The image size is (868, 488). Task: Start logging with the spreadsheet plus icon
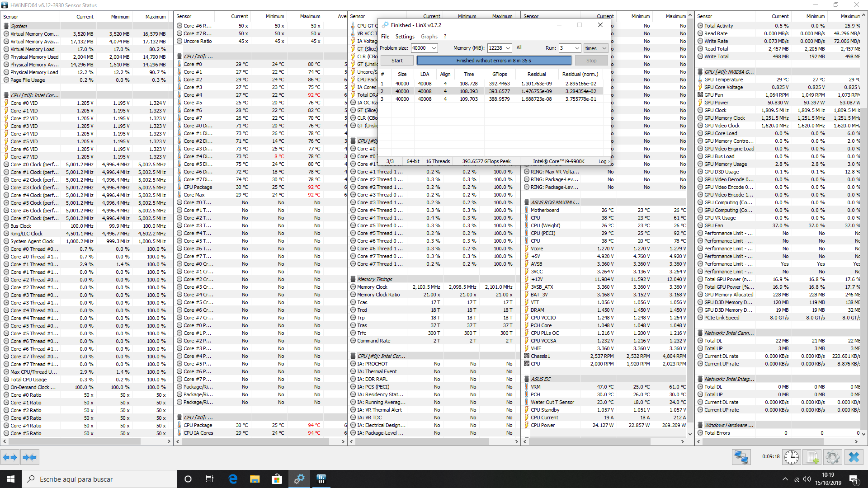pyautogui.click(x=812, y=457)
